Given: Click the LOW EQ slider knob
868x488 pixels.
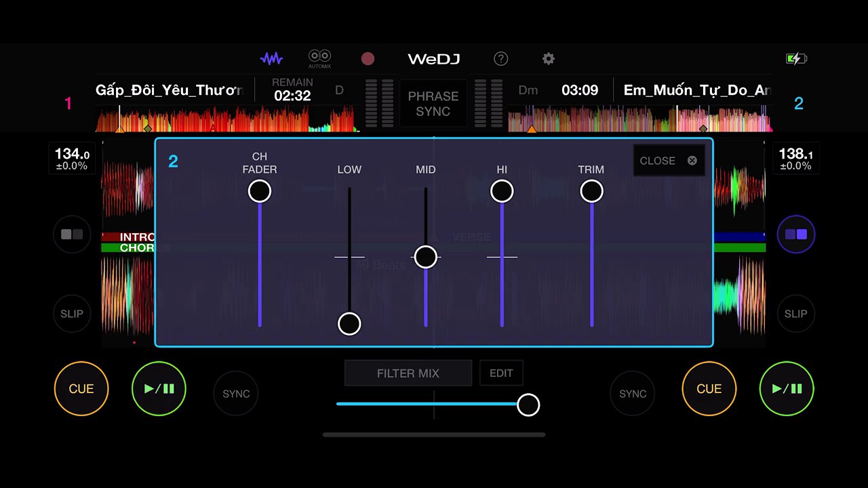Looking at the screenshot, I should (x=349, y=324).
